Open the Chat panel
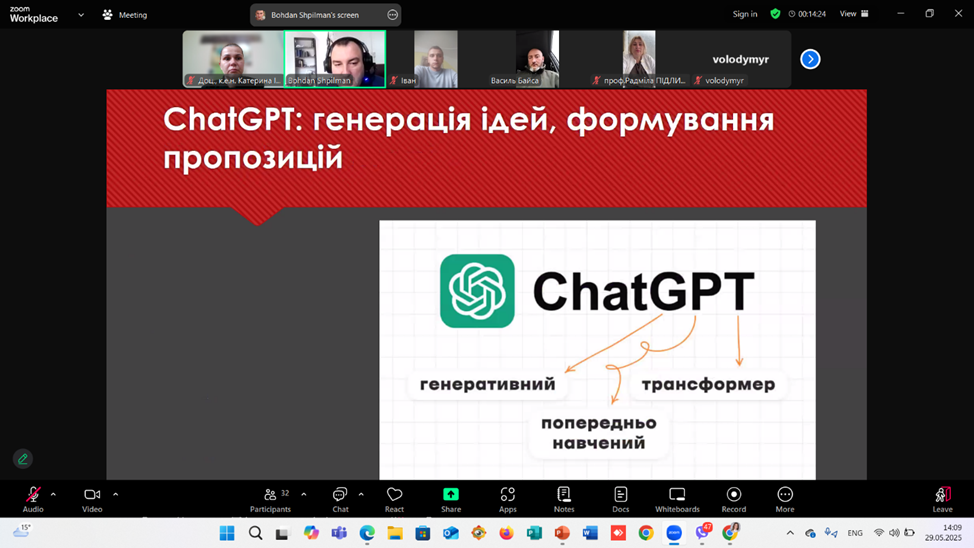The image size is (974, 548). [x=340, y=500]
